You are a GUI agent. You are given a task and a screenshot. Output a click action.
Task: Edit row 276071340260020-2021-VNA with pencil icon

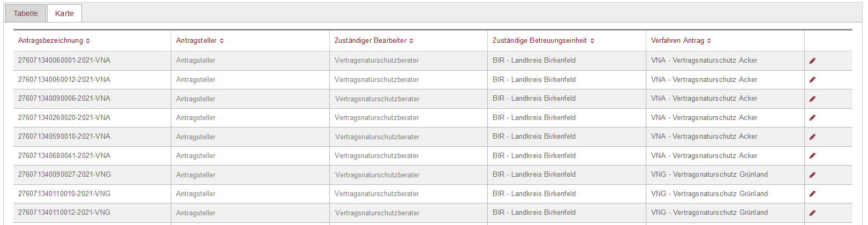[x=812, y=118]
